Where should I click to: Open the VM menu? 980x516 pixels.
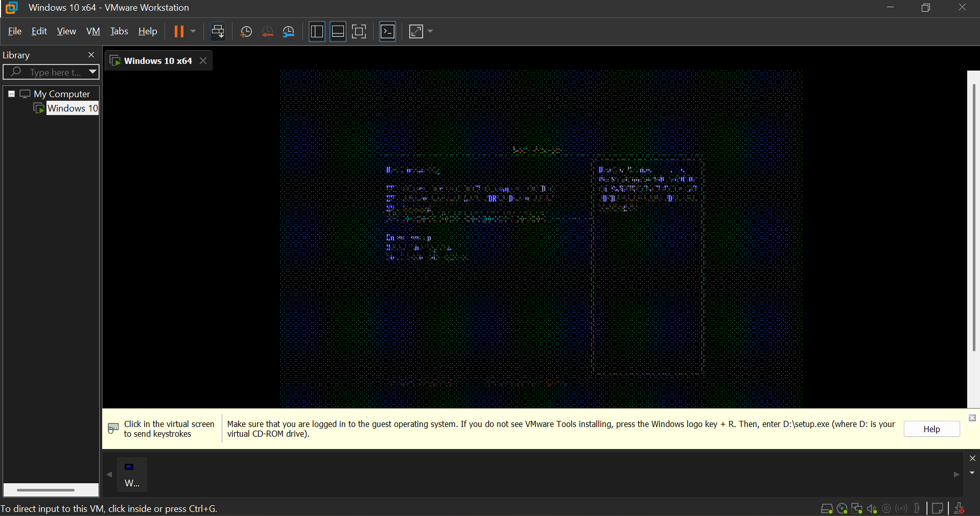[x=93, y=32]
